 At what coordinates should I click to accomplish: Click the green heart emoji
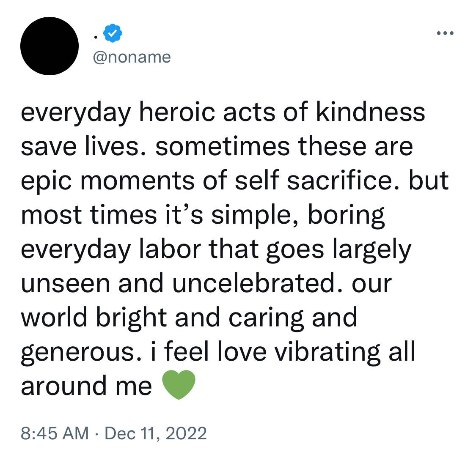(x=179, y=384)
